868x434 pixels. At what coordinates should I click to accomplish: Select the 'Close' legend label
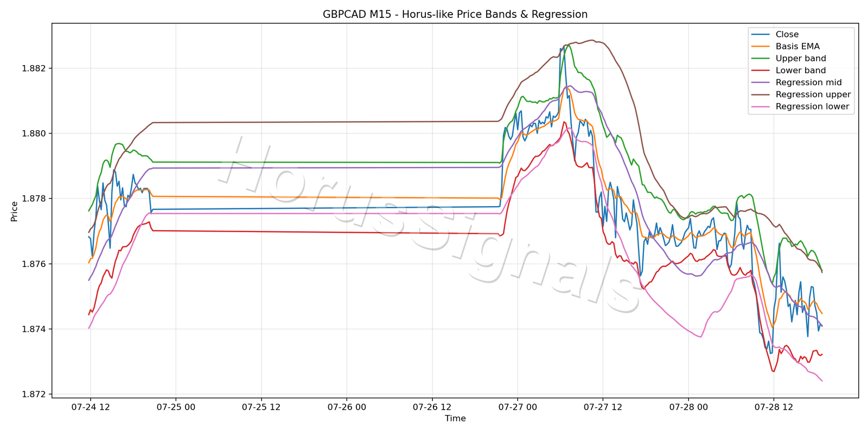[787, 34]
